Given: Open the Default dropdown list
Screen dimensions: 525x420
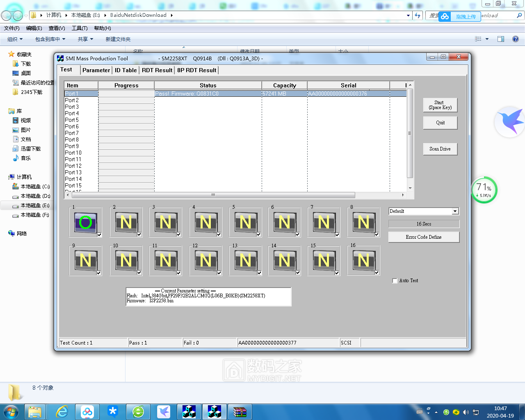Looking at the screenshot, I should (x=455, y=211).
